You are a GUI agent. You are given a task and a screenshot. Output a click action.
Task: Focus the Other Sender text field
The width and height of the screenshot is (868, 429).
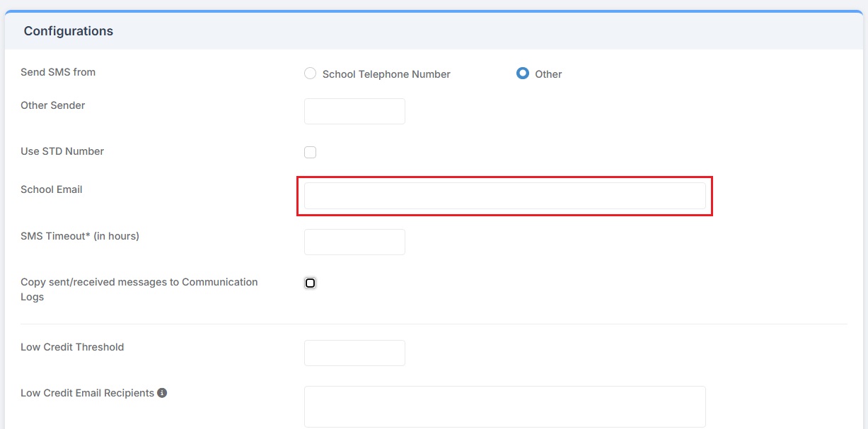tap(354, 112)
